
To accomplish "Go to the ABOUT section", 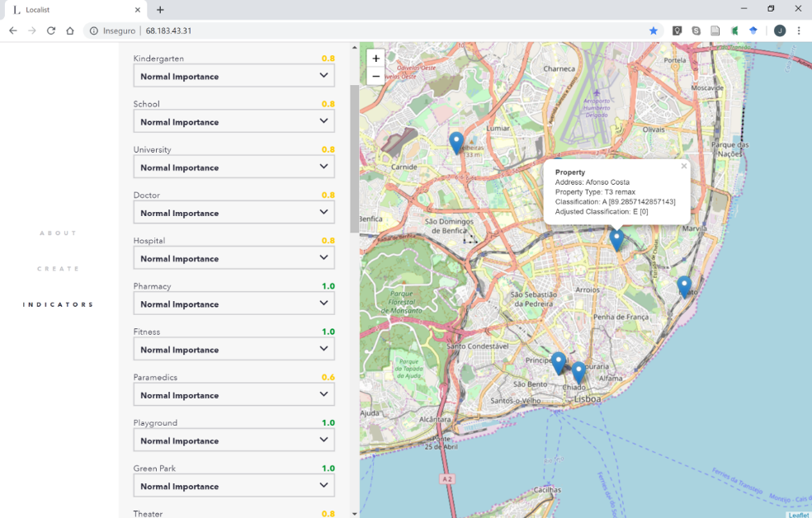I will [59, 233].
